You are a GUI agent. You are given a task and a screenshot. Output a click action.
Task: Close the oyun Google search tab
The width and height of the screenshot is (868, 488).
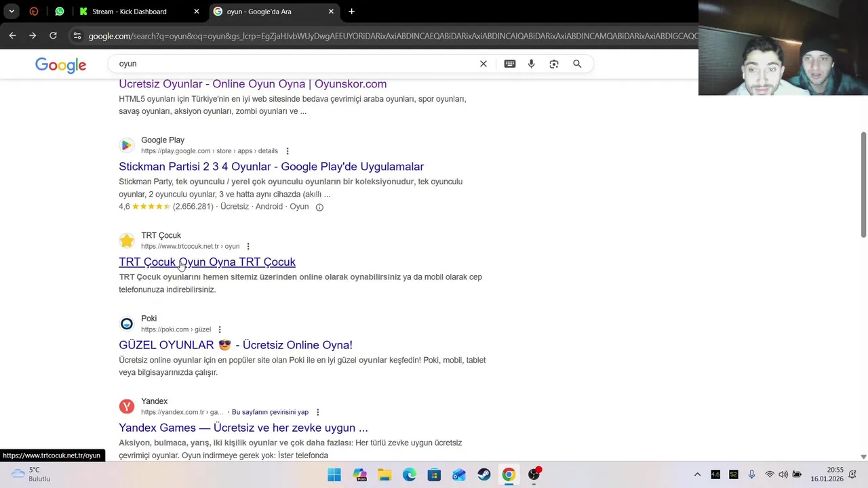pyautogui.click(x=331, y=12)
